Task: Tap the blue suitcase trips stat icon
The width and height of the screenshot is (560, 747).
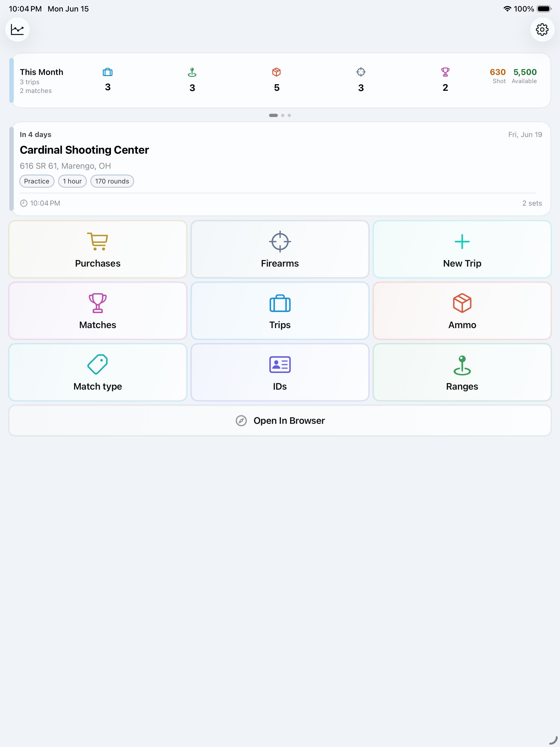Action: [108, 72]
